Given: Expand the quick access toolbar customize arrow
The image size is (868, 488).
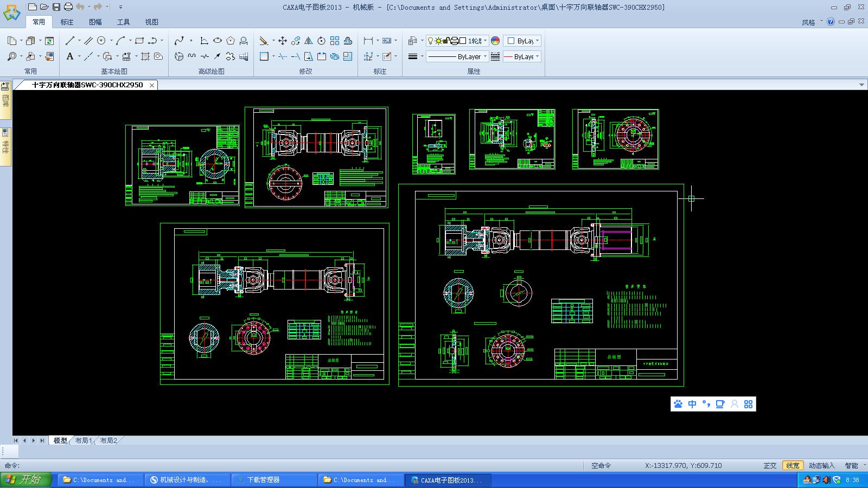Looking at the screenshot, I should click(120, 7).
